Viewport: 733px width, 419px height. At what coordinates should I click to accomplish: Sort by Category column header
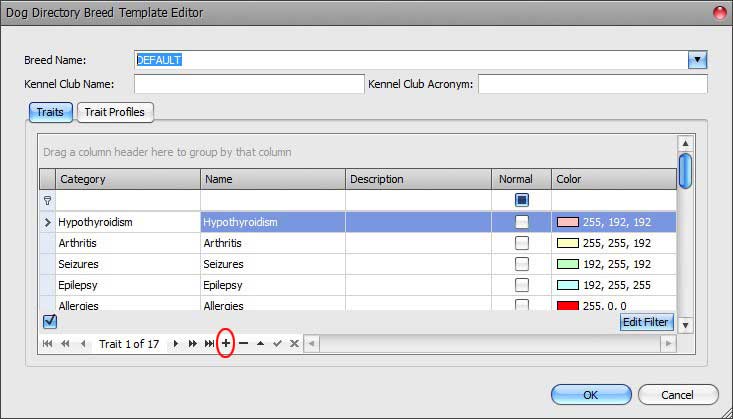(x=128, y=179)
